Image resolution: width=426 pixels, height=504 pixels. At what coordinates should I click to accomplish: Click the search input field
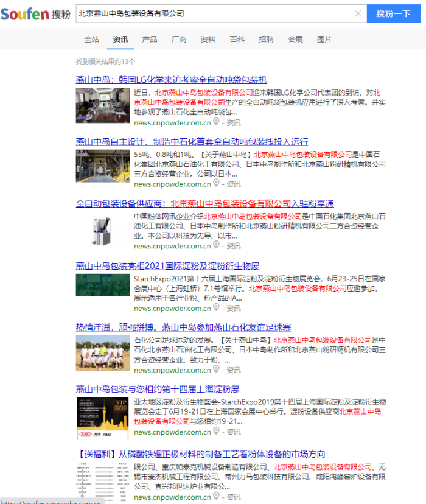[213, 13]
